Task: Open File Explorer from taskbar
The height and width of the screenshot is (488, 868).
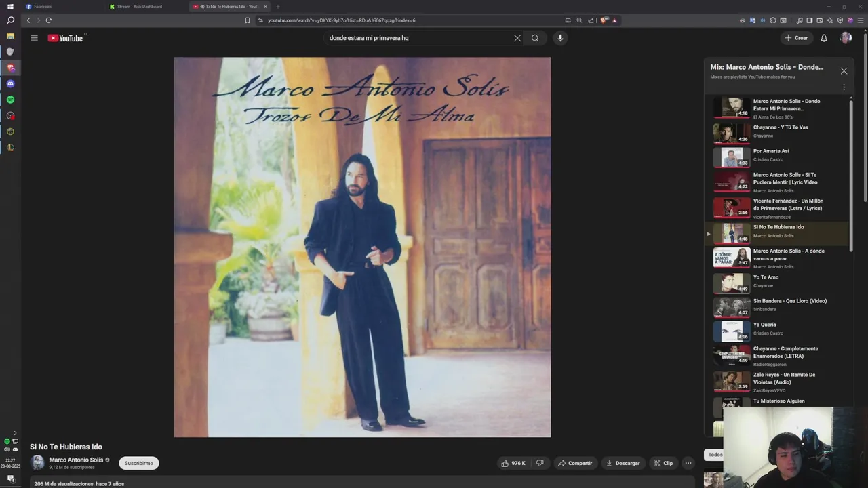Action: pyautogui.click(x=10, y=36)
